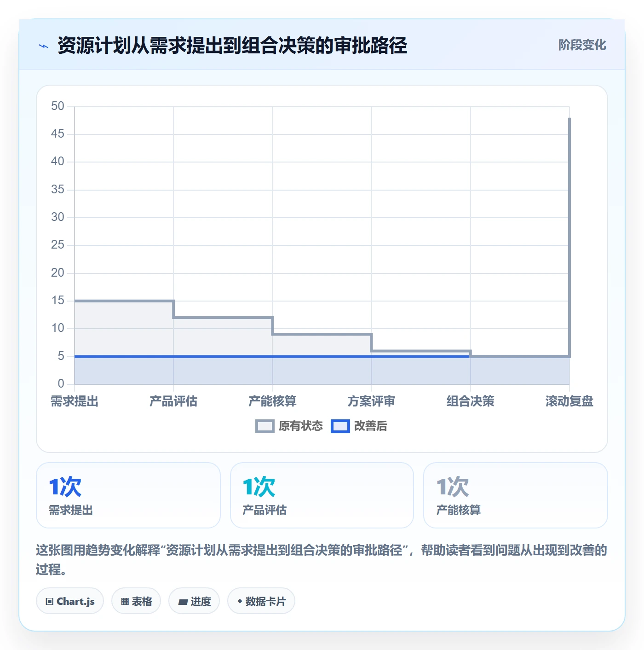Click the lightning bolt icon beside the title

(x=44, y=46)
